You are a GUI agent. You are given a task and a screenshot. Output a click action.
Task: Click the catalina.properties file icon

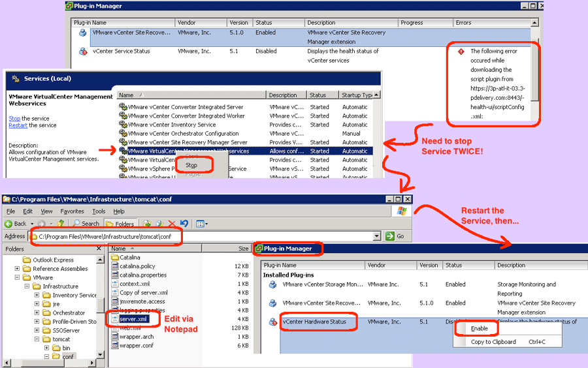115,275
